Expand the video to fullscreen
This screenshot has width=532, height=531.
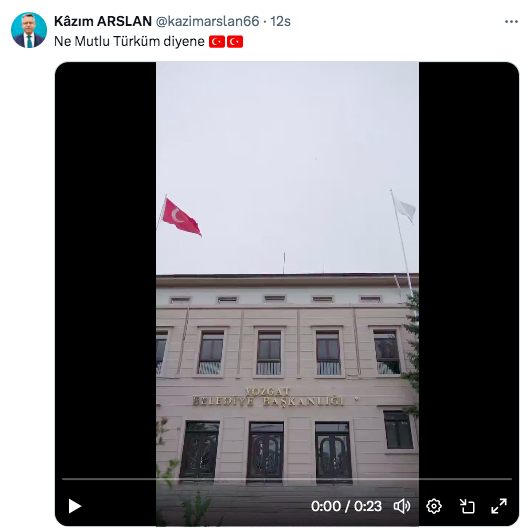click(x=499, y=506)
